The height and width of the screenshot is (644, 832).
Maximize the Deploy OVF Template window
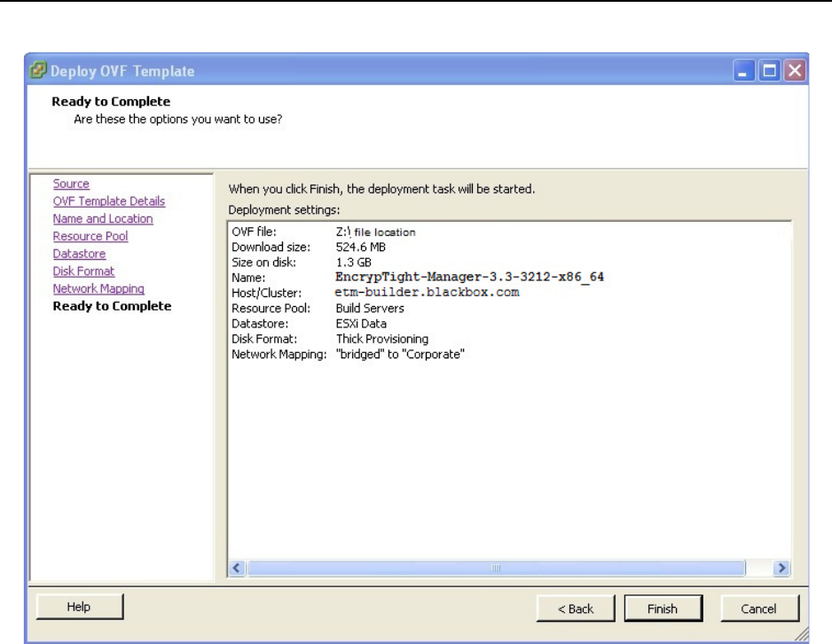(770, 71)
